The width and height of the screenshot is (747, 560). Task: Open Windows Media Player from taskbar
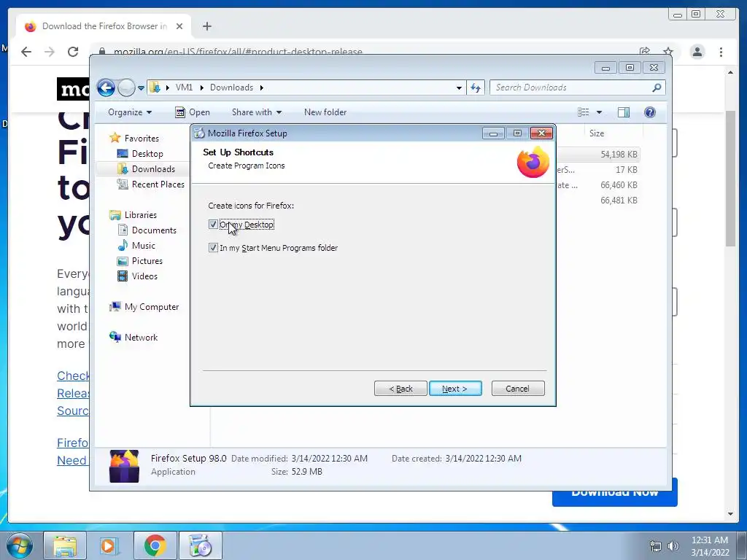tap(108, 545)
